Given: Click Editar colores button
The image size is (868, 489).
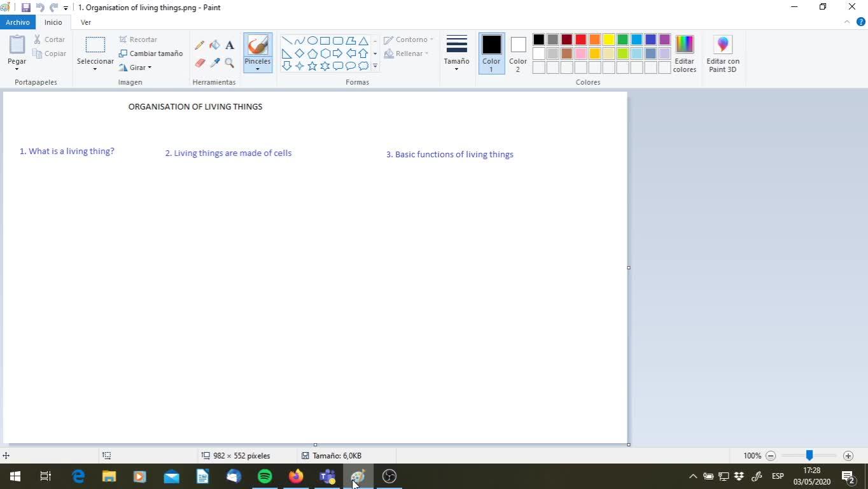Looking at the screenshot, I should click(684, 53).
